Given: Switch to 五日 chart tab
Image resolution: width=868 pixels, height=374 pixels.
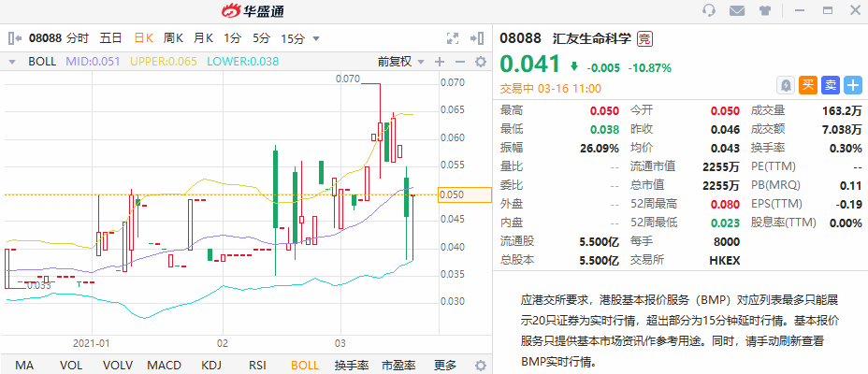Looking at the screenshot, I should (110, 38).
